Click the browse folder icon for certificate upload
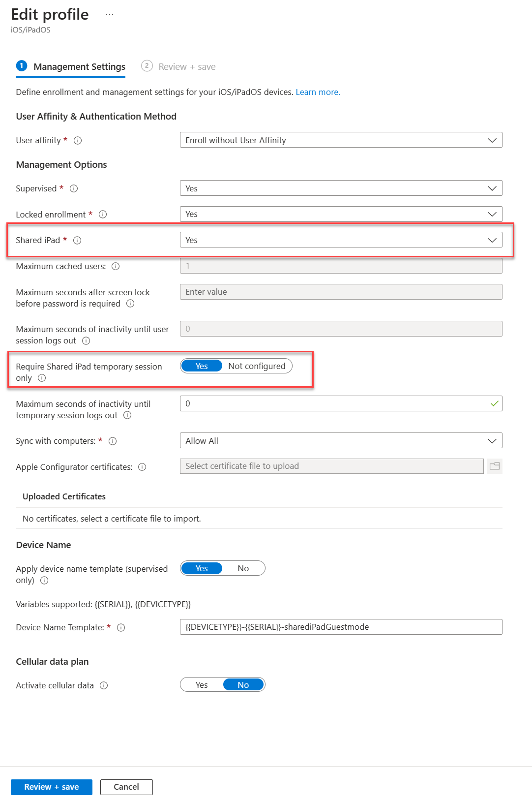This screenshot has height=802, width=532. tap(495, 466)
